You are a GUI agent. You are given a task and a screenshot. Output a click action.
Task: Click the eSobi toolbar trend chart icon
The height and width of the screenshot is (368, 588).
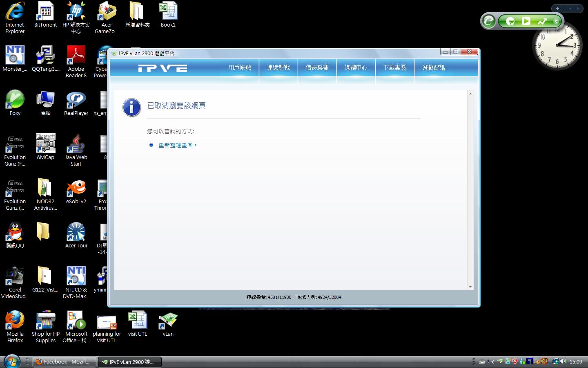coord(542,21)
